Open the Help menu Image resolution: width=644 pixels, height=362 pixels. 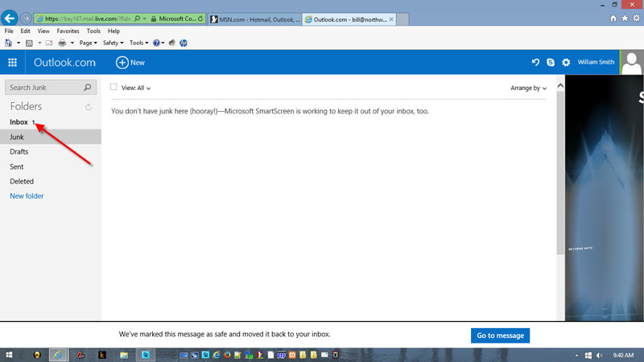114,31
